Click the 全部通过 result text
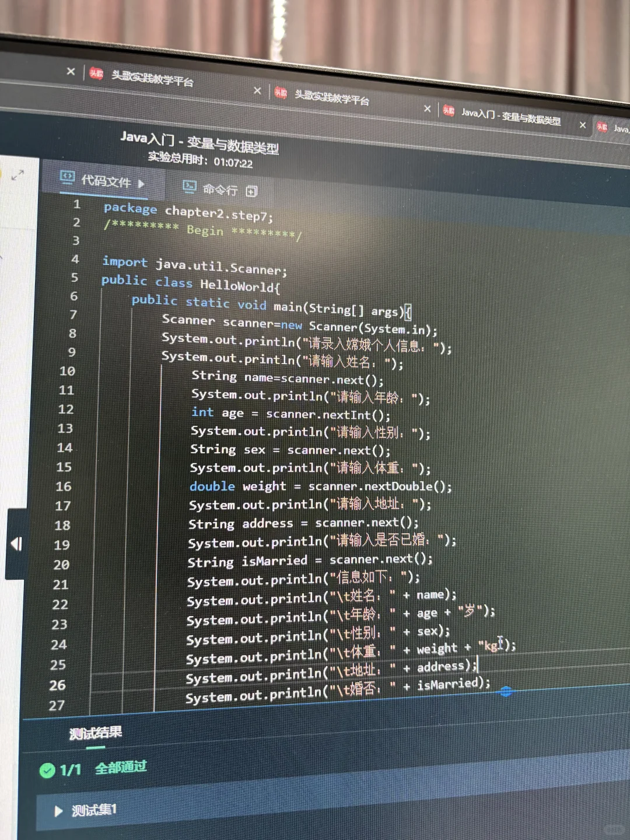The width and height of the screenshot is (630, 840). tap(120, 768)
